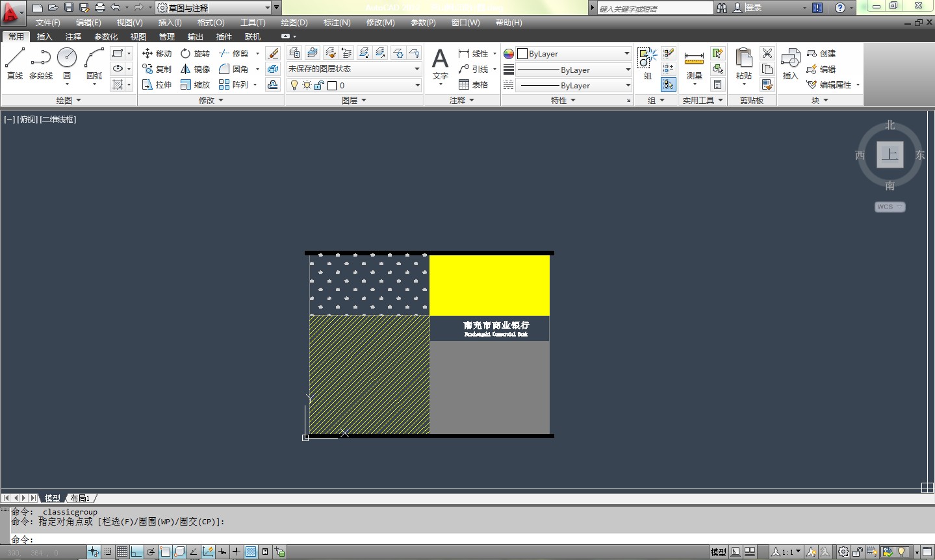The height and width of the screenshot is (560, 935).
Task: Expand the 修改 panel
Action: (x=211, y=100)
